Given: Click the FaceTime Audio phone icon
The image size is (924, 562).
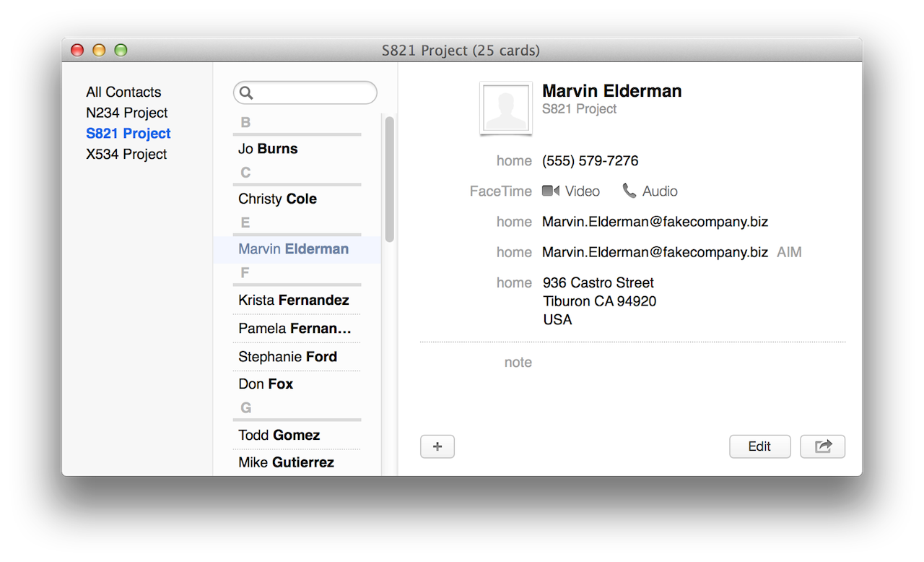Looking at the screenshot, I should pyautogui.click(x=629, y=191).
